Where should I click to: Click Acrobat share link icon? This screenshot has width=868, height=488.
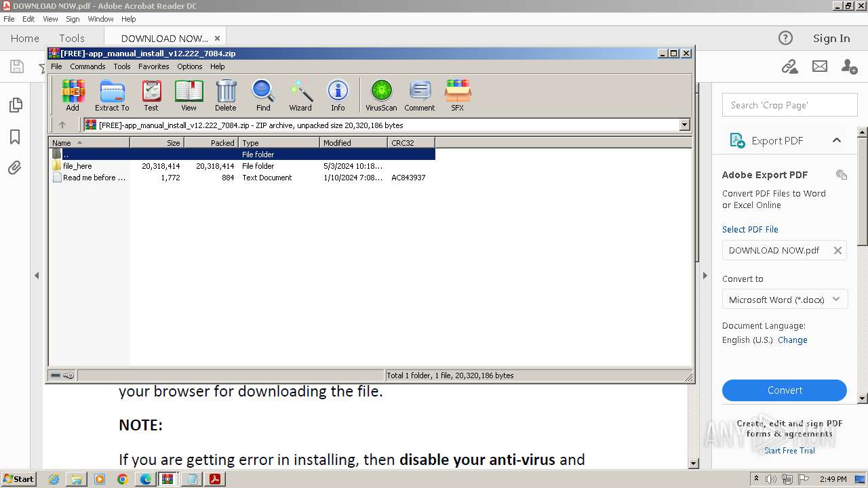pyautogui.click(x=789, y=66)
